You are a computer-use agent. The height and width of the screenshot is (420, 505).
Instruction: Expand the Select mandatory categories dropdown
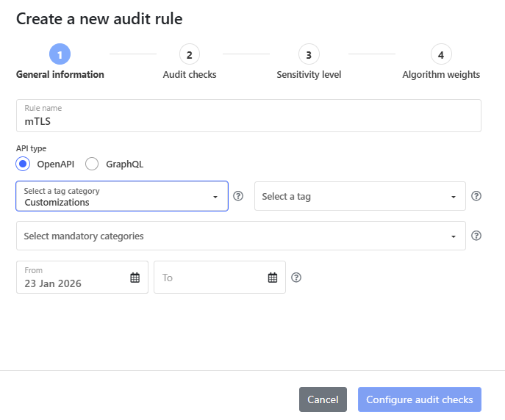click(240, 236)
